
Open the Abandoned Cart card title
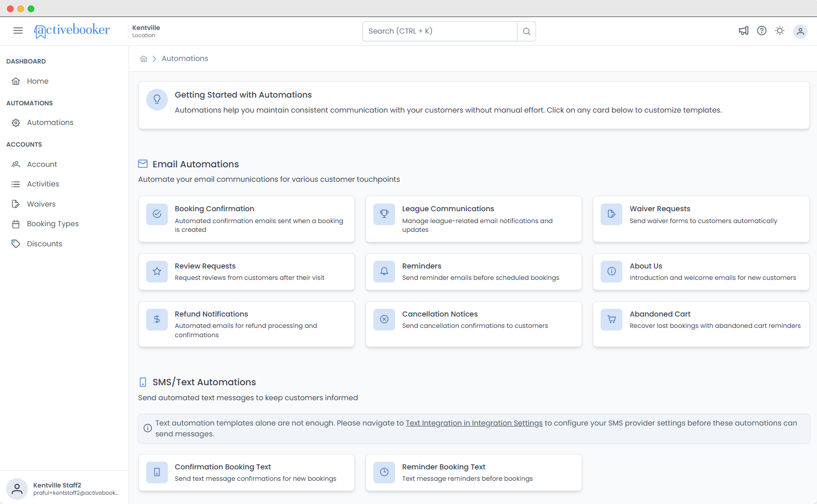pos(660,314)
